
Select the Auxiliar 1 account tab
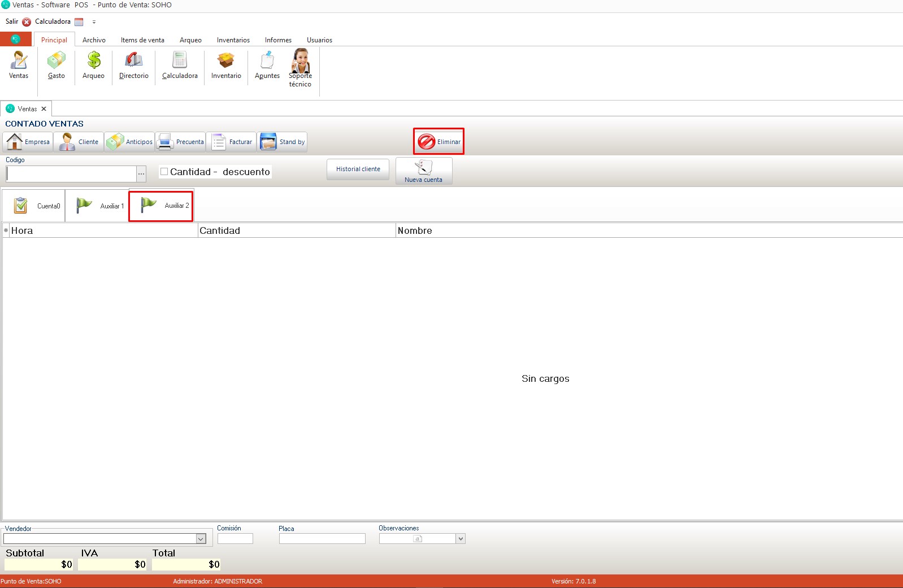(98, 206)
